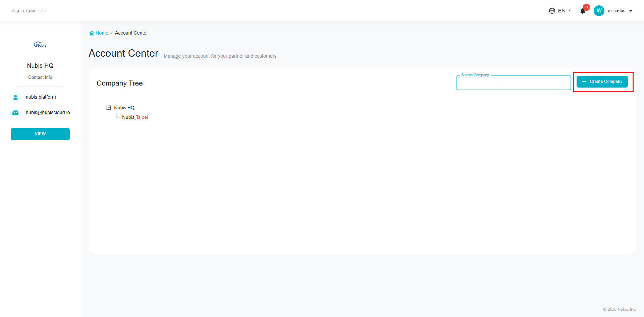Click the nubis platform contact name
This screenshot has height=317, width=644.
click(41, 97)
